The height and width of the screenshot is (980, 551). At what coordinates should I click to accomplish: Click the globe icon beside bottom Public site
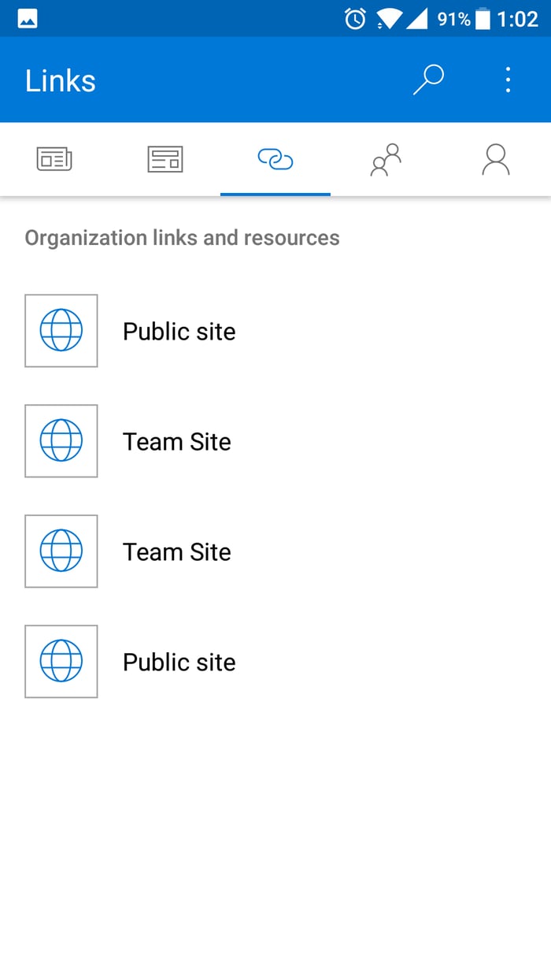[x=61, y=662]
